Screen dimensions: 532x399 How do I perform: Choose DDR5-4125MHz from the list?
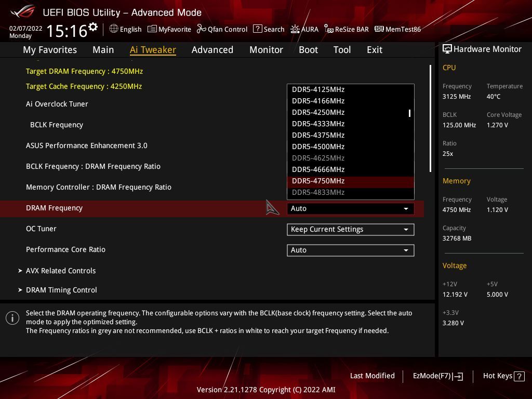point(351,89)
